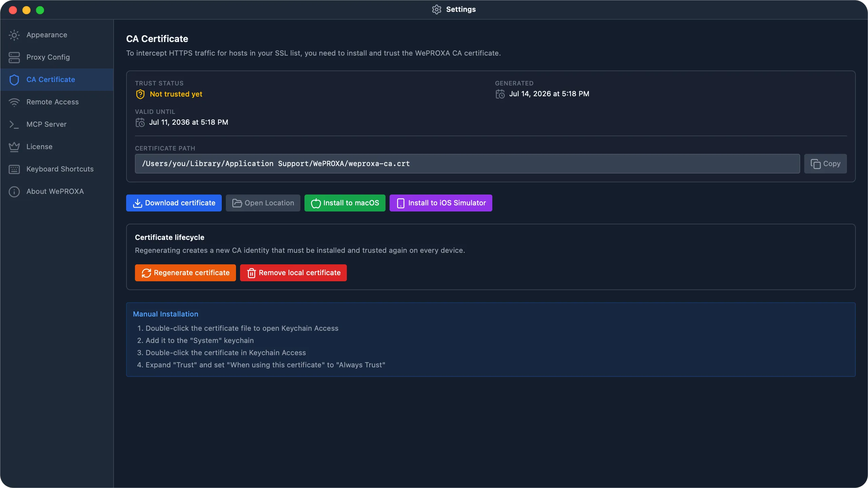Click the "TRUST STATUS" label

click(159, 83)
